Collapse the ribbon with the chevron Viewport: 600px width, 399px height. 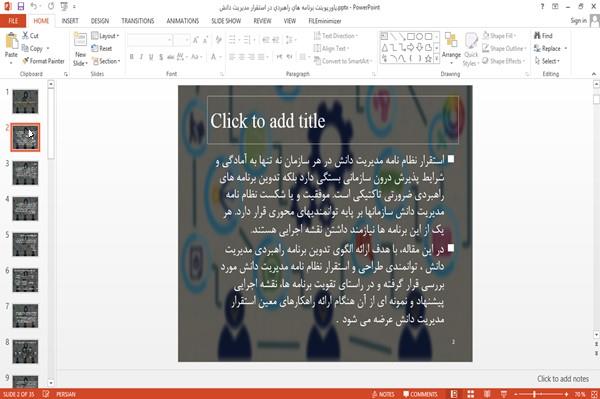tap(593, 74)
